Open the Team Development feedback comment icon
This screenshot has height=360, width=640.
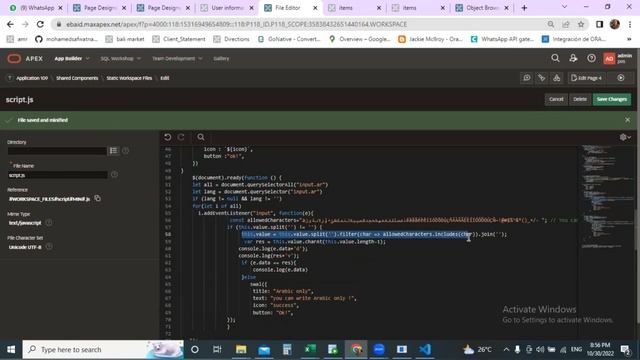(x=527, y=78)
